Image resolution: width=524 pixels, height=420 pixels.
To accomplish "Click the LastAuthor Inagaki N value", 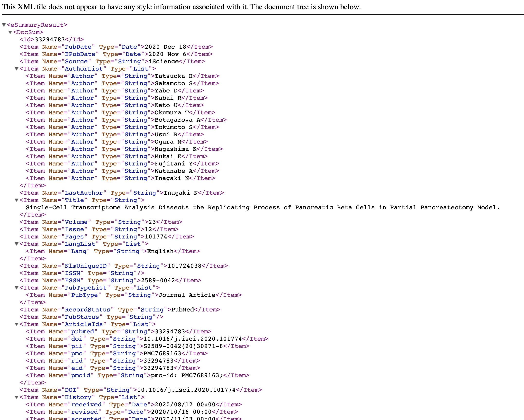I will click(x=181, y=193).
